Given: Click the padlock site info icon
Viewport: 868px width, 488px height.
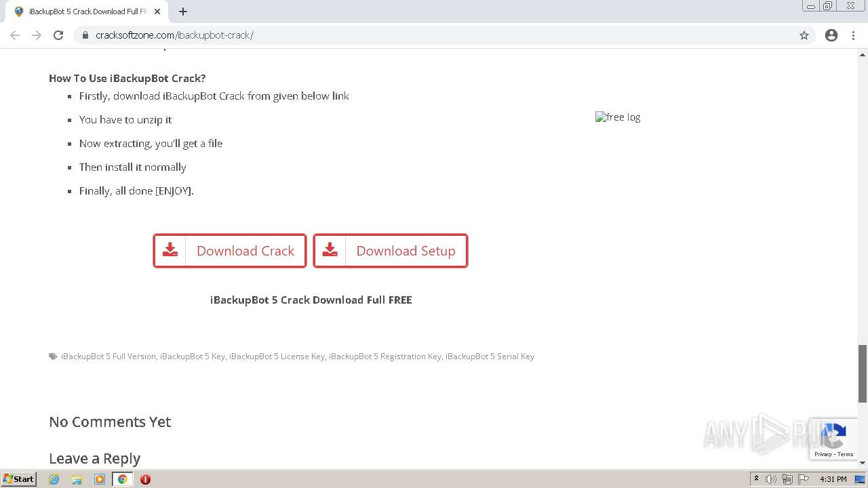Looking at the screenshot, I should (85, 35).
